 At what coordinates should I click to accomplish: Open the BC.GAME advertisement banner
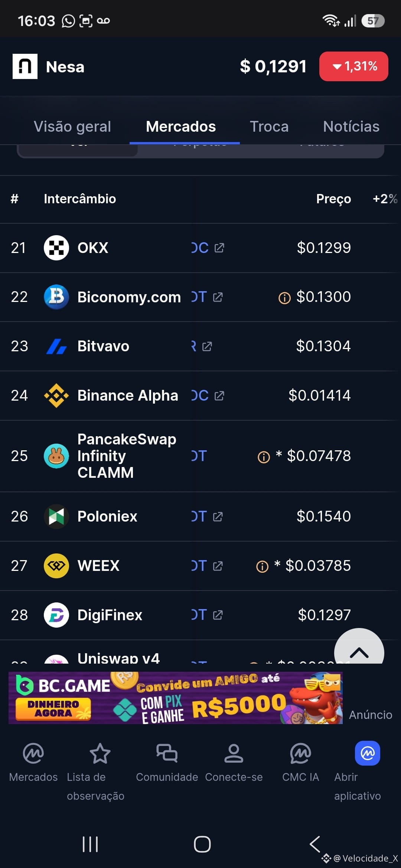176,698
